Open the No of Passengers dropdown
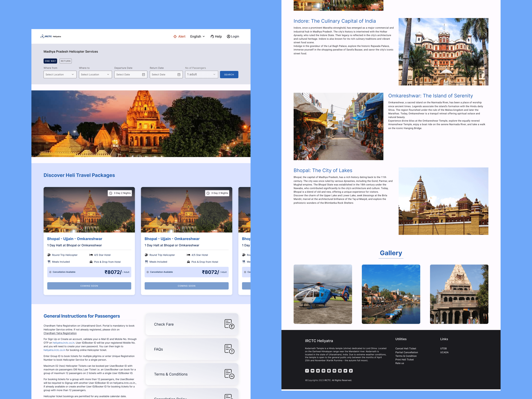The image size is (532, 399). (x=202, y=74)
